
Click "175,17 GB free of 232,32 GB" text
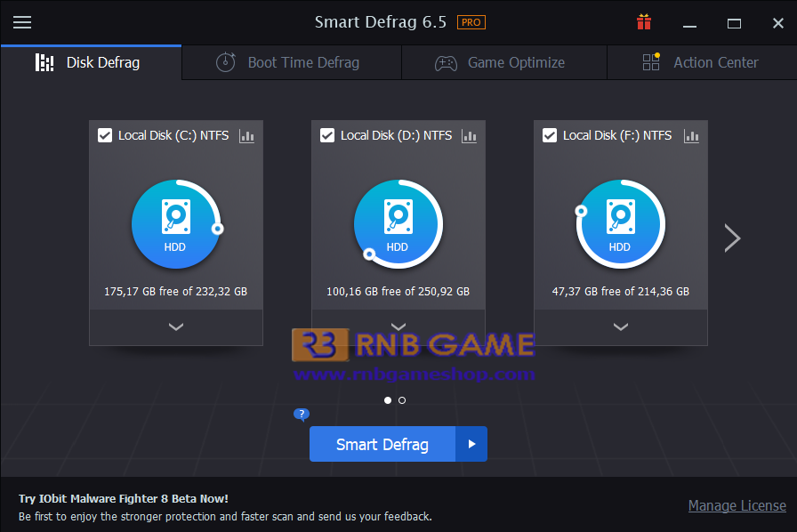[x=176, y=292]
